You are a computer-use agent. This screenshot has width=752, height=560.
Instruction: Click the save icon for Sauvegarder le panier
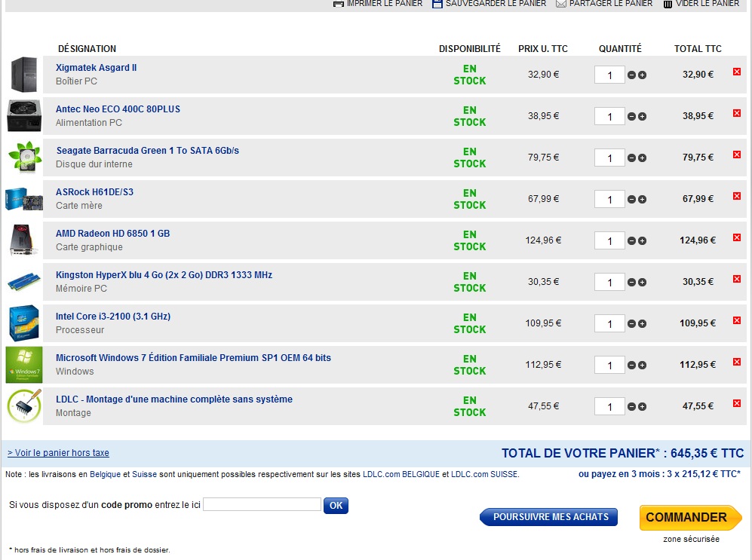[x=437, y=4]
